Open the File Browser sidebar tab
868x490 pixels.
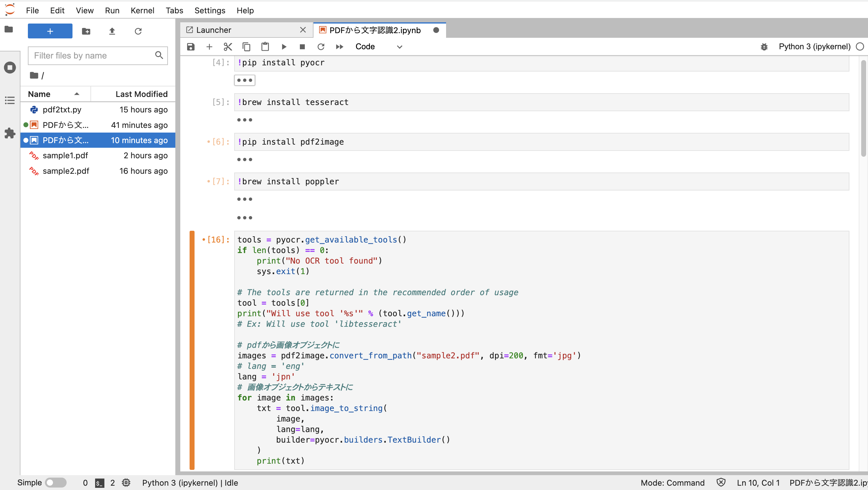coord(9,30)
